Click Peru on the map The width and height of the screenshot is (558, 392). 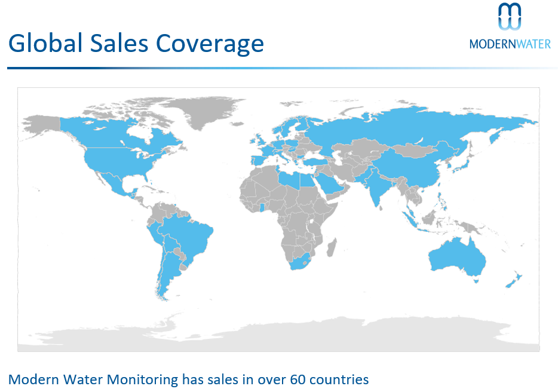point(155,233)
